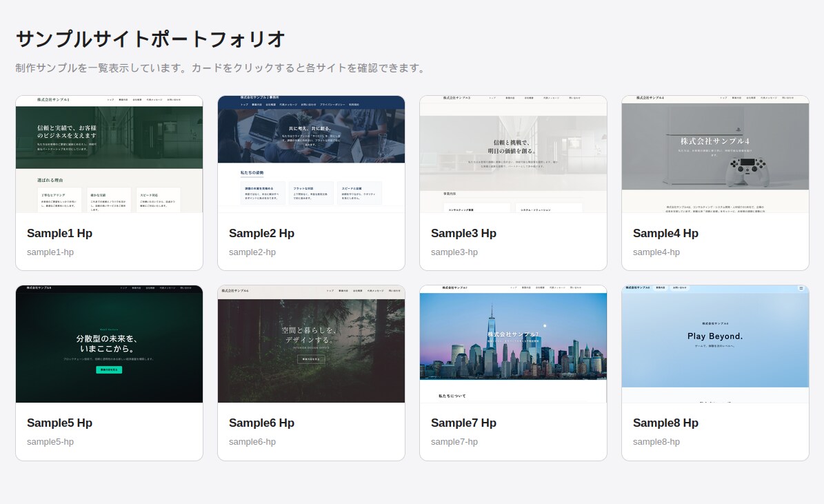The height and width of the screenshot is (504, 824).
Task: Click the Sample5 Hp card title
Action: 59,423
